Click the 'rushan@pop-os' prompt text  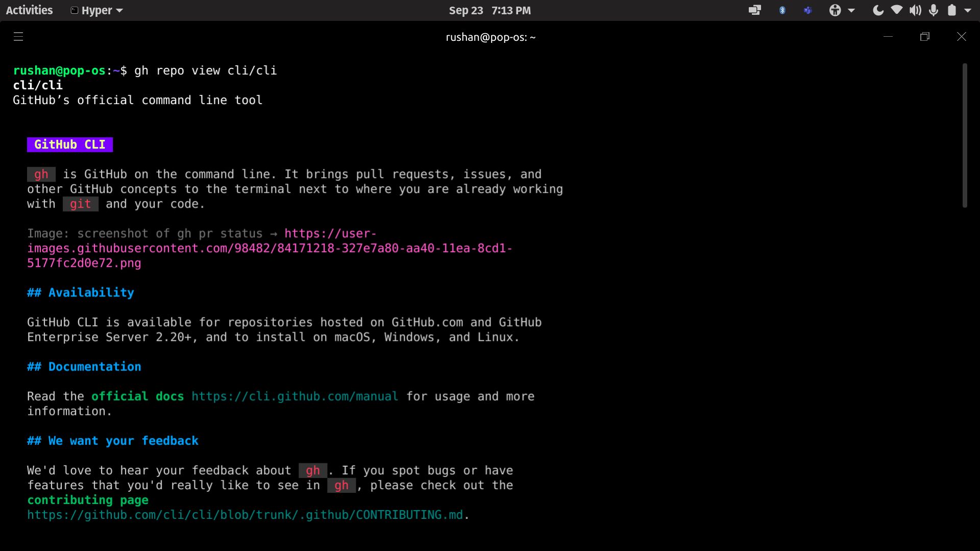coord(59,70)
